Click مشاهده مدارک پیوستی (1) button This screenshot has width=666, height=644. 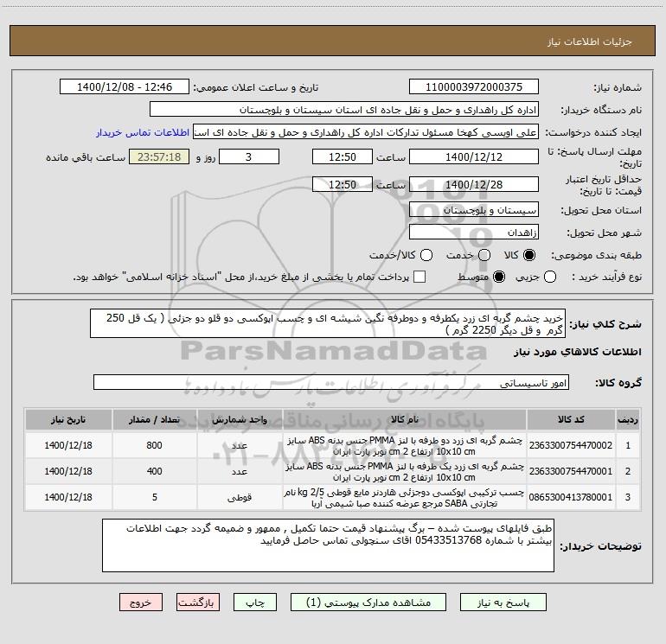[x=368, y=603]
